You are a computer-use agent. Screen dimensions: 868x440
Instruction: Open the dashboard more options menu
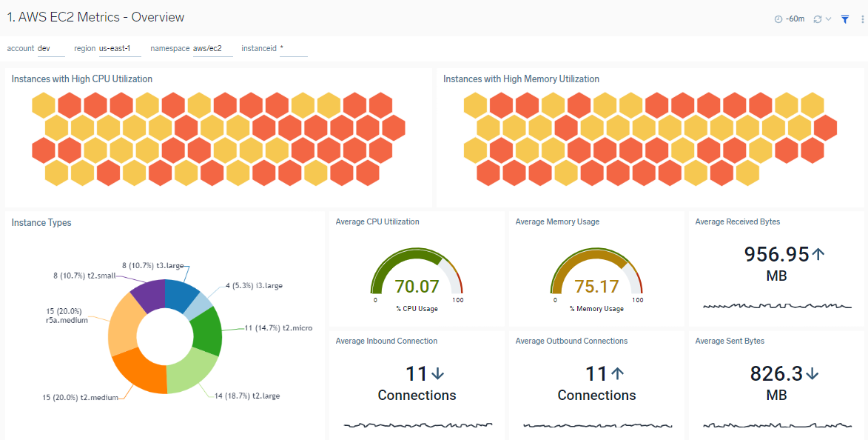(863, 19)
